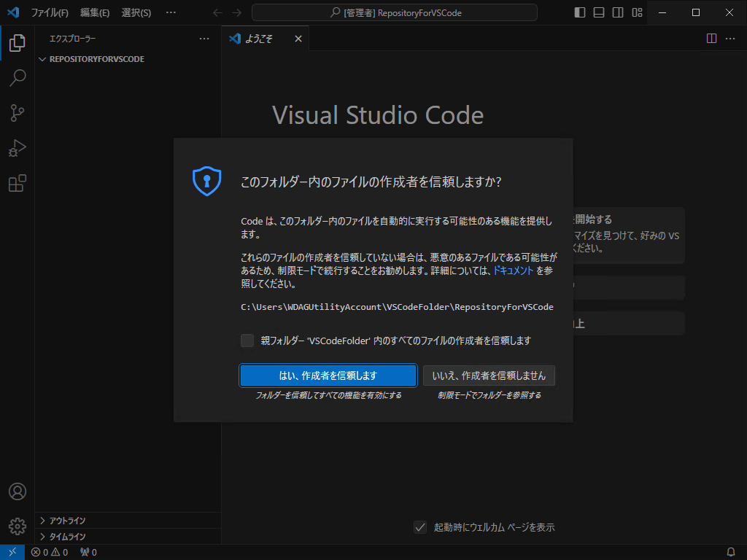The height and width of the screenshot is (560, 747).
Task: Click forwarded ports indicator in status bar
Action: 88,553
